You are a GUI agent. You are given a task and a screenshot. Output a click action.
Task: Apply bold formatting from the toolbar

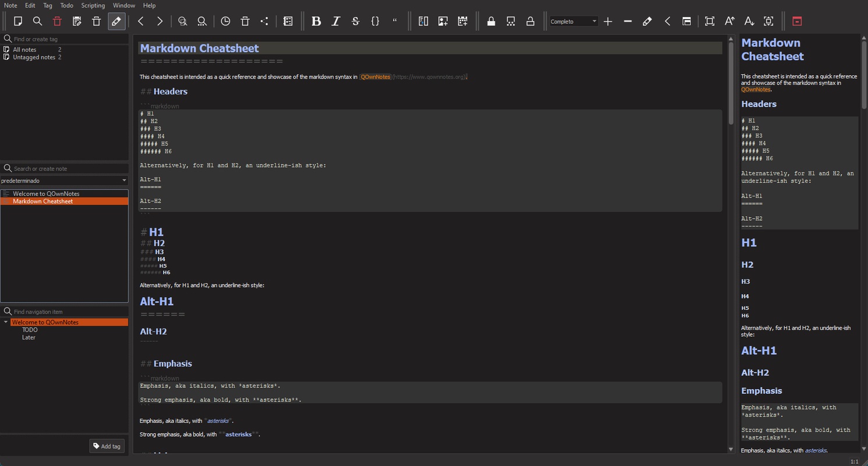316,22
